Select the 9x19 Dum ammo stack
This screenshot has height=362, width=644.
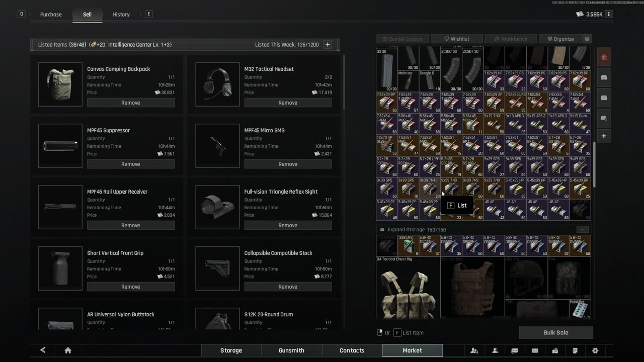tap(580, 124)
